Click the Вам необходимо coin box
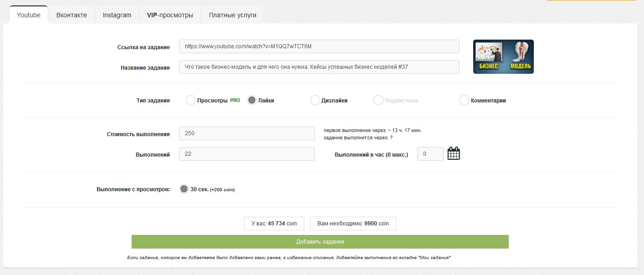Viewport: 644px width, 275px height. pos(353,224)
